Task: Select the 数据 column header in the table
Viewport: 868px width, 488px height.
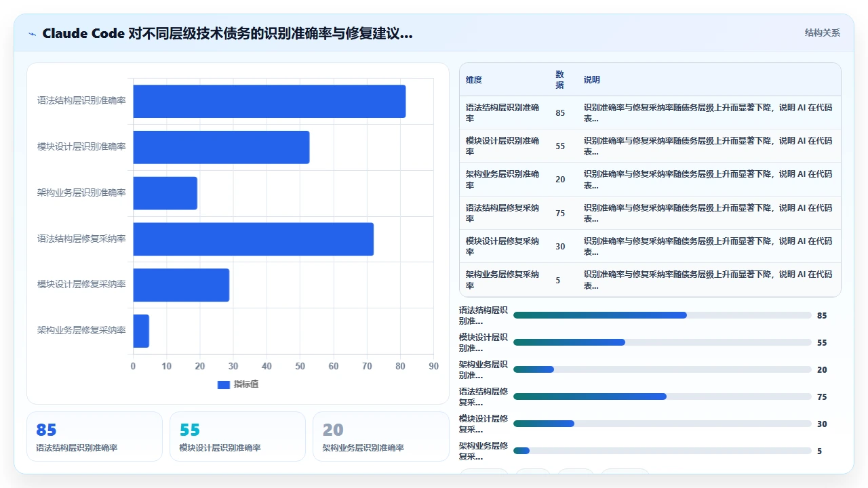Action: pyautogui.click(x=560, y=79)
